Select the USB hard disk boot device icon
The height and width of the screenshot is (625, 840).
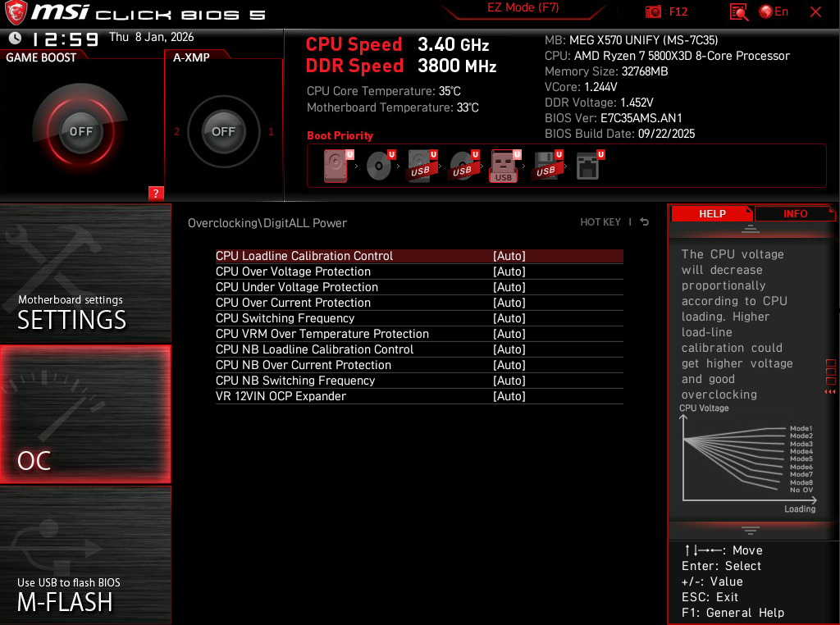click(422, 166)
